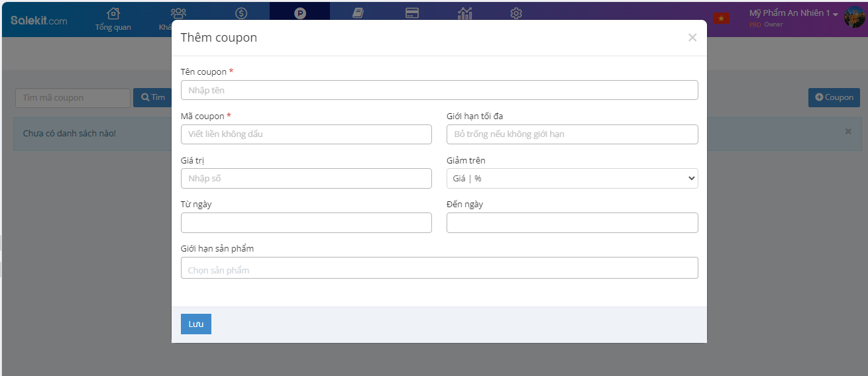Open the Giảm trên dropdown
868x376 pixels.
[x=572, y=178]
